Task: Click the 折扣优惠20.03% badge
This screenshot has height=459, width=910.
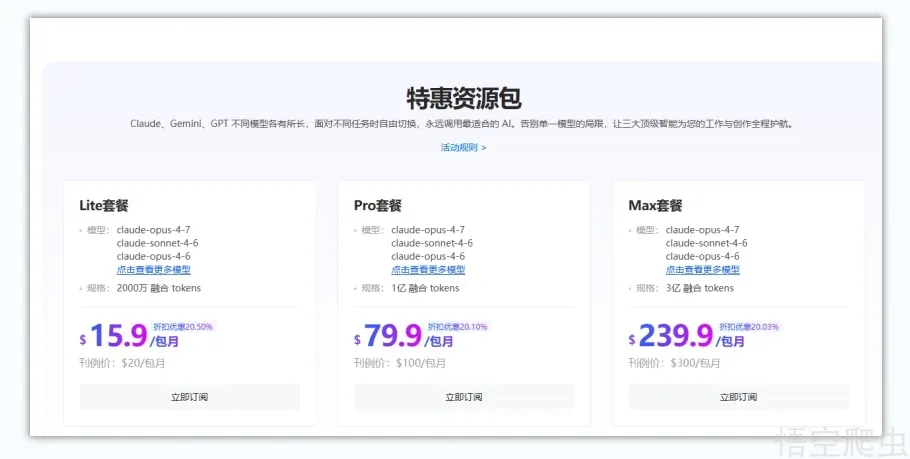Action: (x=749, y=327)
